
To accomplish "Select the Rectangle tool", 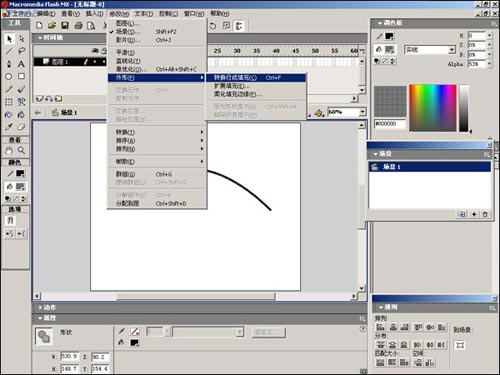I will pos(21,76).
